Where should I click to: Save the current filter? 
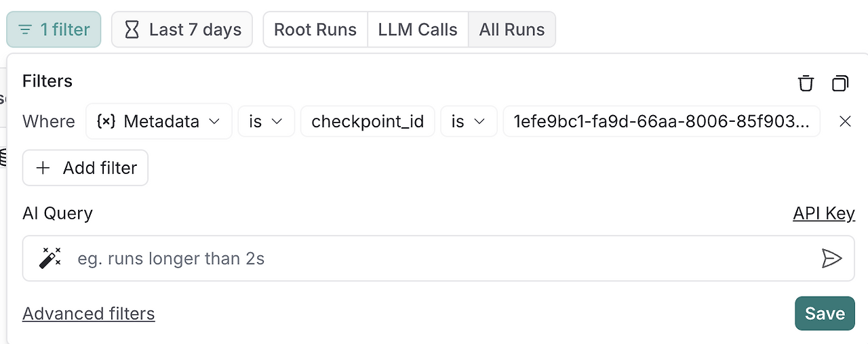825,314
